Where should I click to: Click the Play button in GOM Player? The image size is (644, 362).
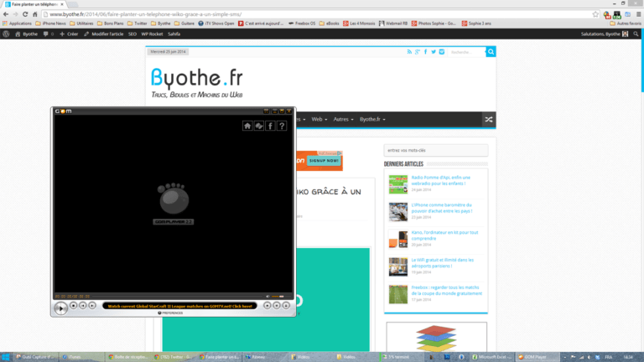[61, 308]
